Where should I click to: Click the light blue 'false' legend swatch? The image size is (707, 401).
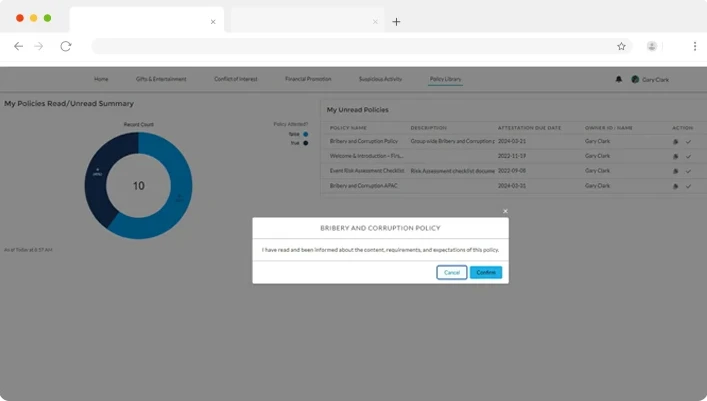point(305,134)
